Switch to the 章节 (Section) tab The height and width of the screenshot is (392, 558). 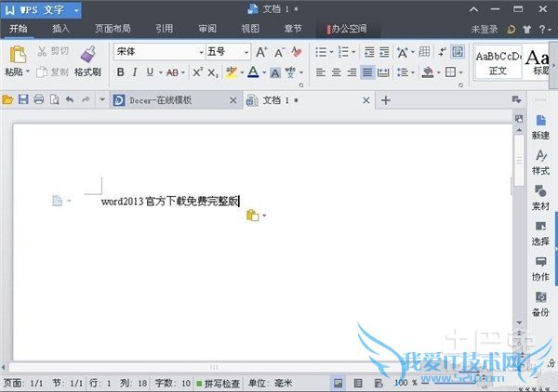pyautogui.click(x=293, y=29)
